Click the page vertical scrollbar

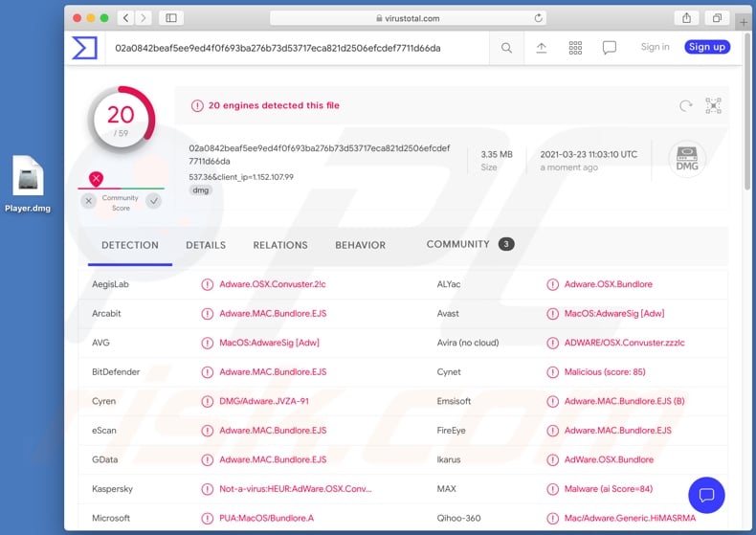point(747,111)
